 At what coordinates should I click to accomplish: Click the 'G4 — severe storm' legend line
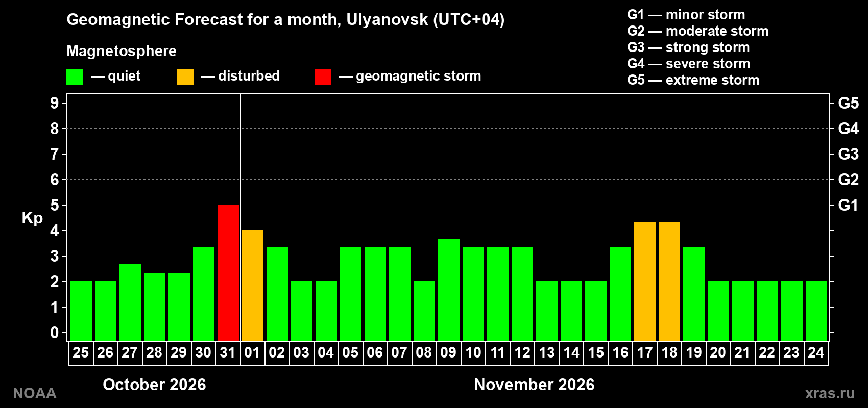pyautogui.click(x=688, y=64)
